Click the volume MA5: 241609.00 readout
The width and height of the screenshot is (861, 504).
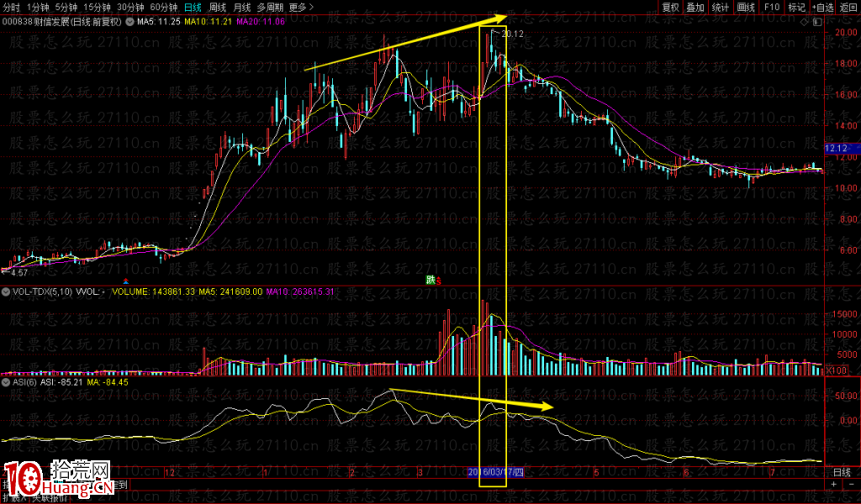[x=230, y=291]
